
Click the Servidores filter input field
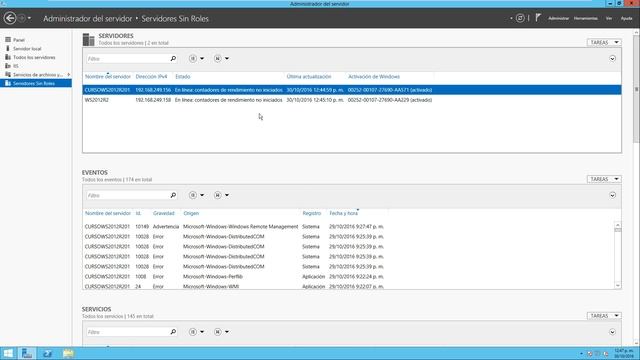coord(127,59)
